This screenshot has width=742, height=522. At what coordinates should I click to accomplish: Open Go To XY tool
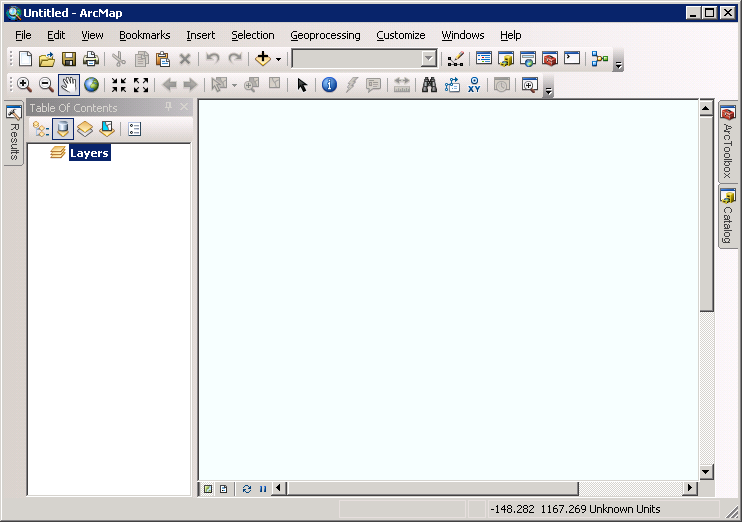(474, 85)
